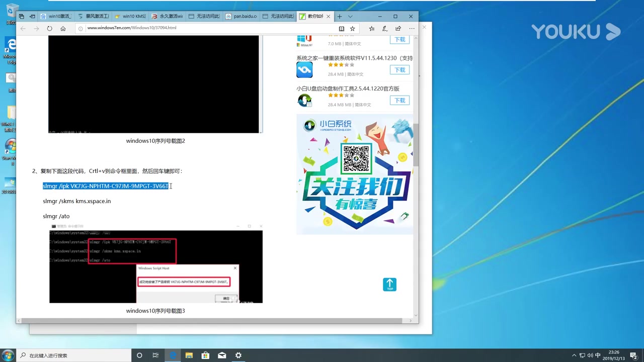Click the Edge icon on taskbar

173,355
